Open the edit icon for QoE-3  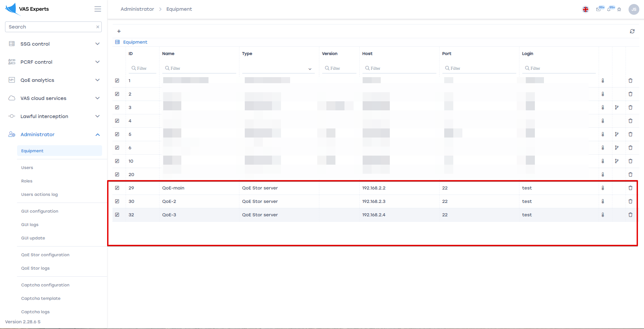coord(117,215)
